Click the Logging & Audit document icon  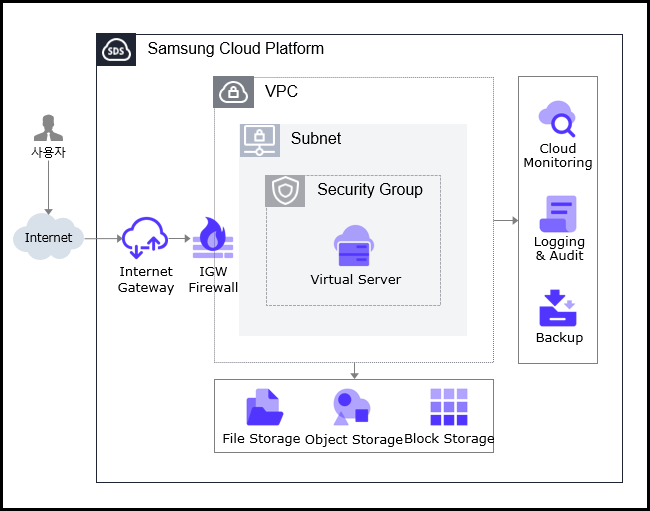pyautogui.click(x=557, y=213)
